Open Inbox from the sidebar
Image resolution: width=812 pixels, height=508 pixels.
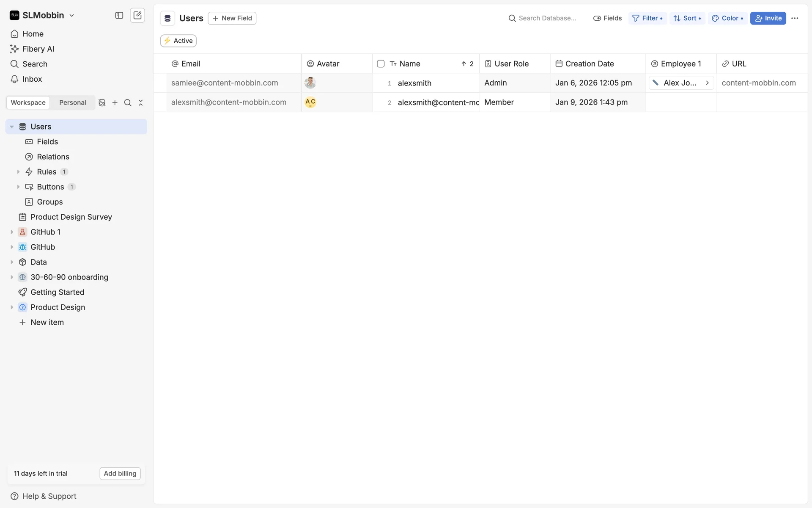pyautogui.click(x=32, y=79)
